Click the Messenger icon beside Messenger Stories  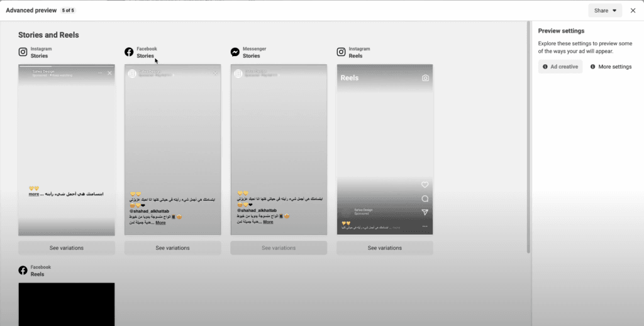point(235,52)
